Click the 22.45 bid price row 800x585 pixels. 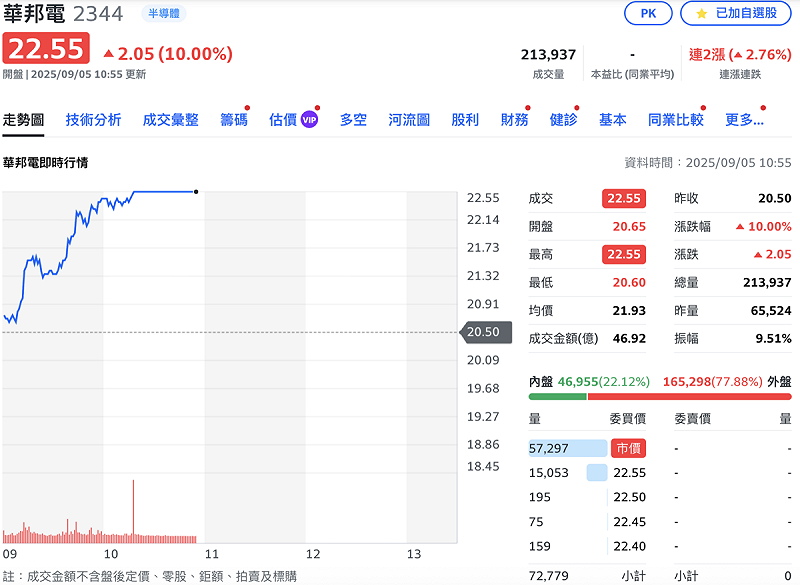point(630,522)
